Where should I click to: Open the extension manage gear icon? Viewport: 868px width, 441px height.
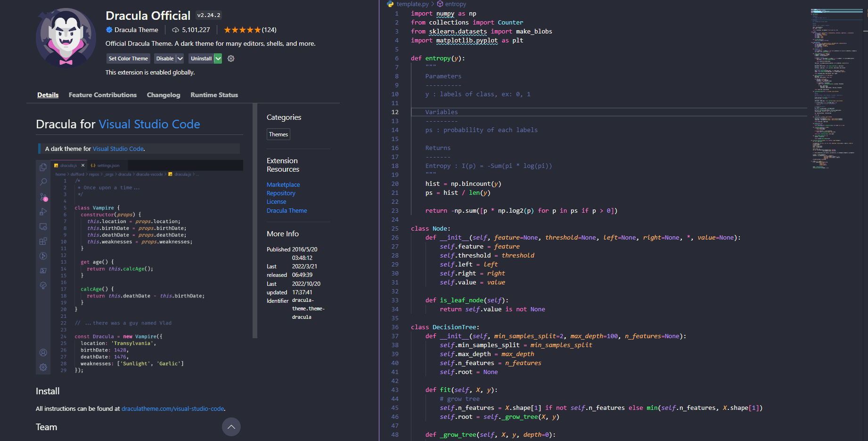point(231,58)
